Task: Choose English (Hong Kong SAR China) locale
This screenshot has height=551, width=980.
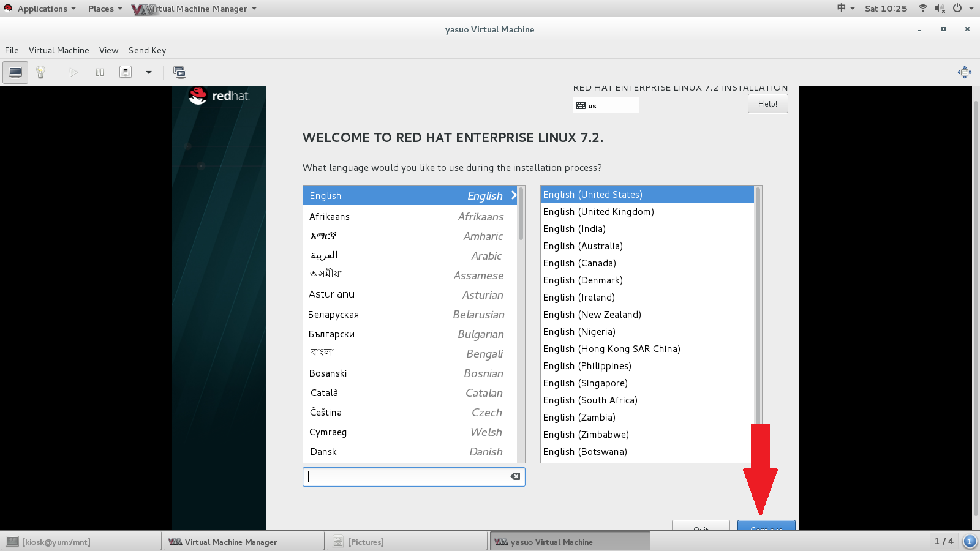Action: click(647, 349)
